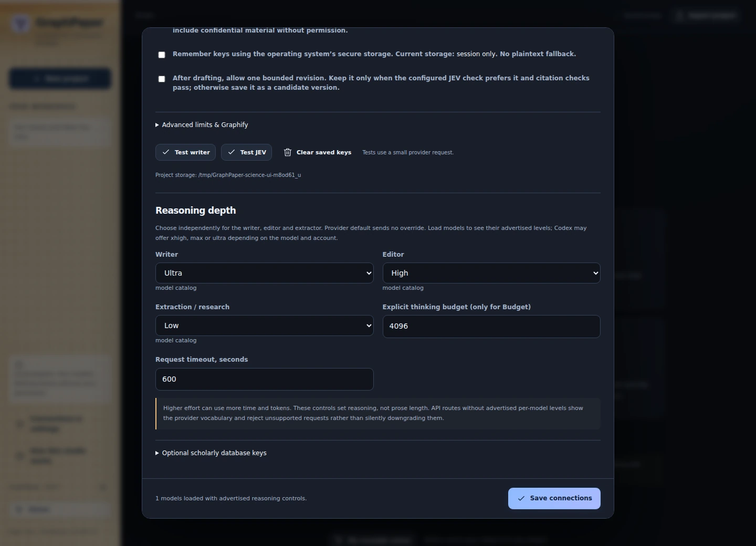Tick the bounded revision after drafting checkbox
This screenshot has height=546, width=756.
pyautogui.click(x=162, y=79)
